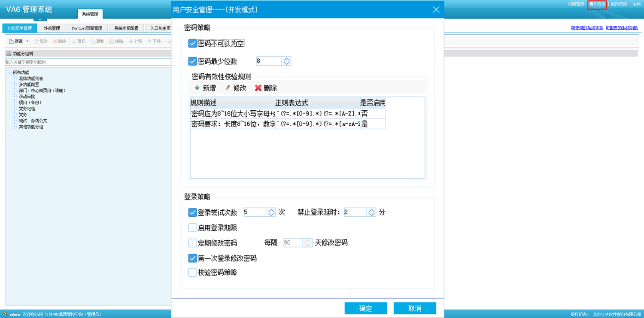Select the rule row with status 否
Screen dimensions: 644x318
point(288,114)
